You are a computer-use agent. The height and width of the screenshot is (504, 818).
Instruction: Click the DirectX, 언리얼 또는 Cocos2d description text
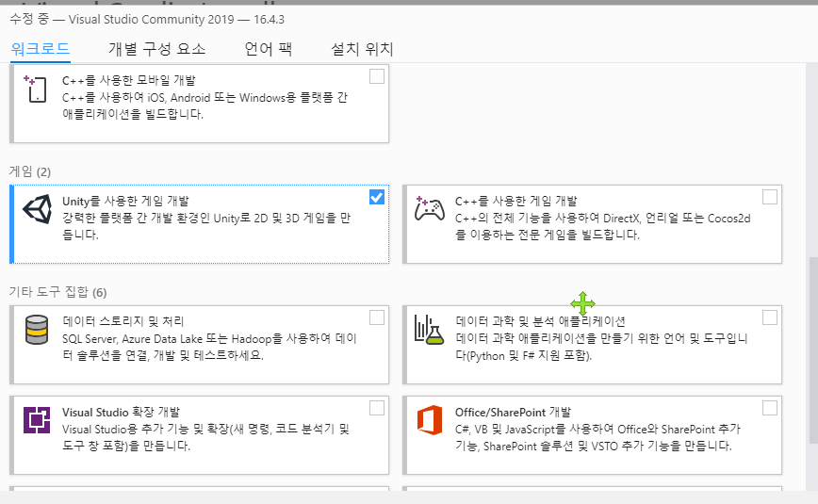pos(602,226)
